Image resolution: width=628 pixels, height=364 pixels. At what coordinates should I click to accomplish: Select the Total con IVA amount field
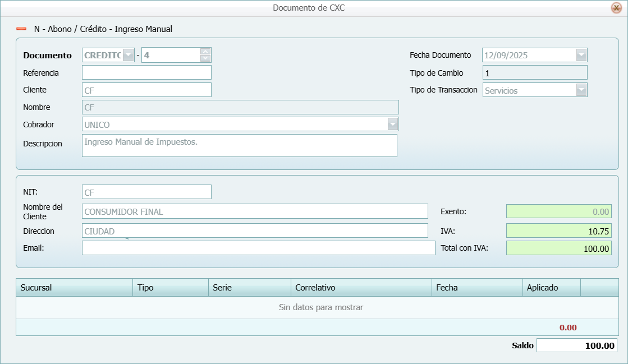click(x=558, y=248)
